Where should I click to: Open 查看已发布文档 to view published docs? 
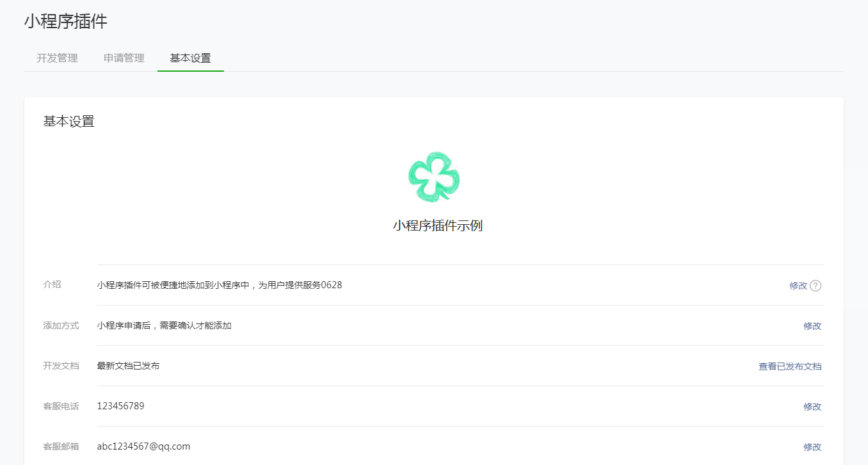(789, 366)
